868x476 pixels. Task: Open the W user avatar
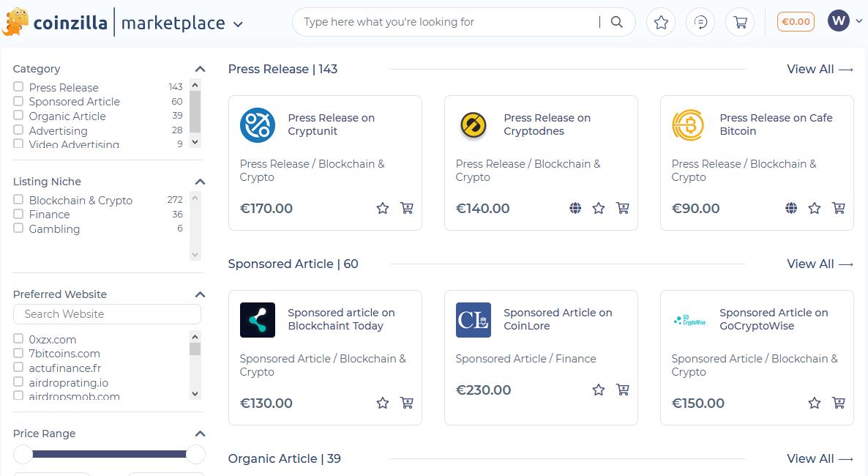click(839, 21)
